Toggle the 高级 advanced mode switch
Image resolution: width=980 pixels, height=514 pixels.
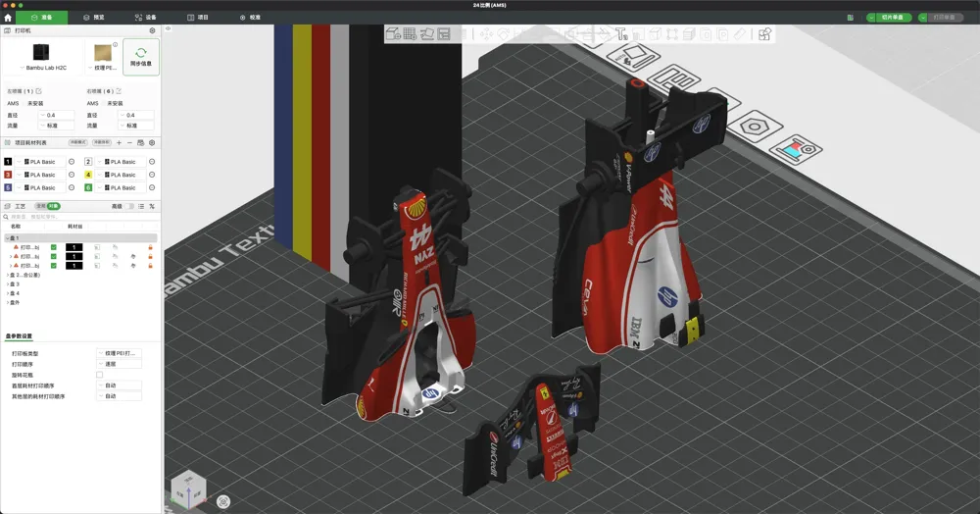click(x=129, y=206)
